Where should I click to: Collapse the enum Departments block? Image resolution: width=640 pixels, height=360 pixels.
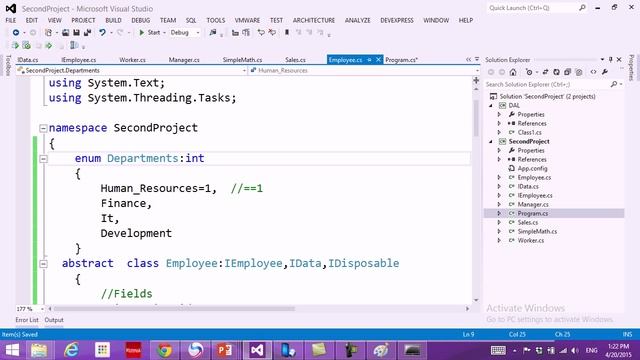44,159
